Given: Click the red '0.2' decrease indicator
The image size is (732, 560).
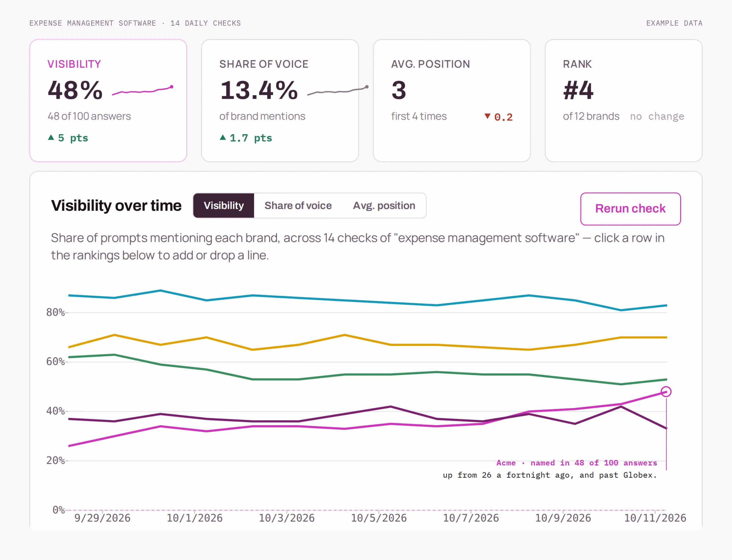Looking at the screenshot, I should coord(498,117).
